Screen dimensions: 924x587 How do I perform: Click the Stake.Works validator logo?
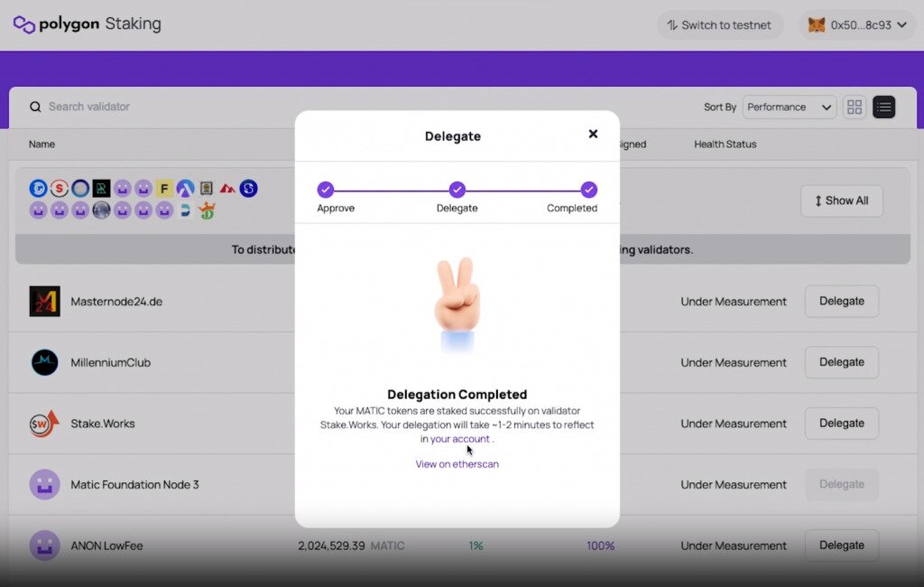tap(44, 424)
